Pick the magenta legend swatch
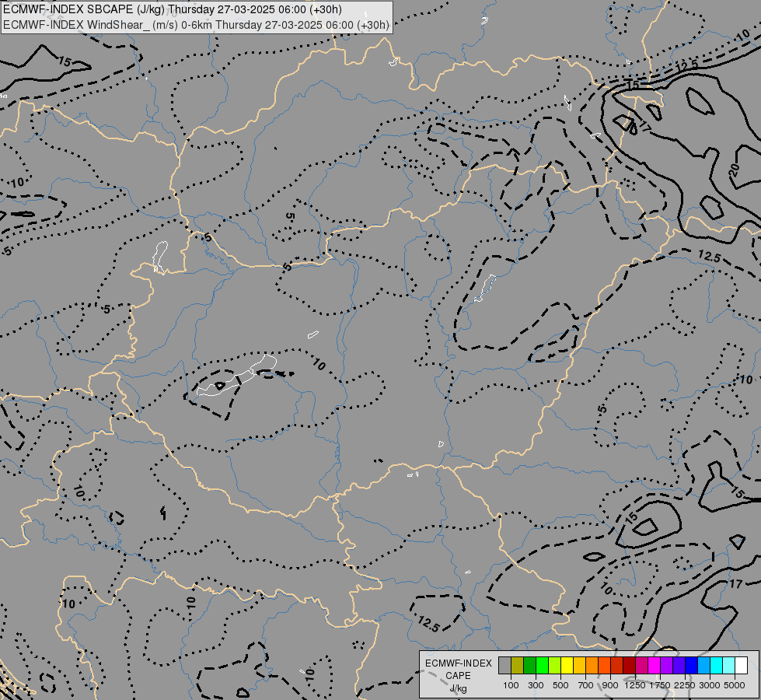761x700 pixels. (655, 665)
